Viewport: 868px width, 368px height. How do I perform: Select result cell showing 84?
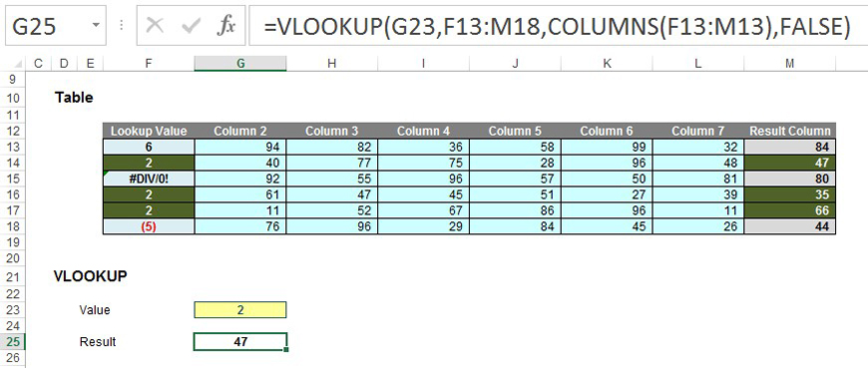(x=790, y=147)
